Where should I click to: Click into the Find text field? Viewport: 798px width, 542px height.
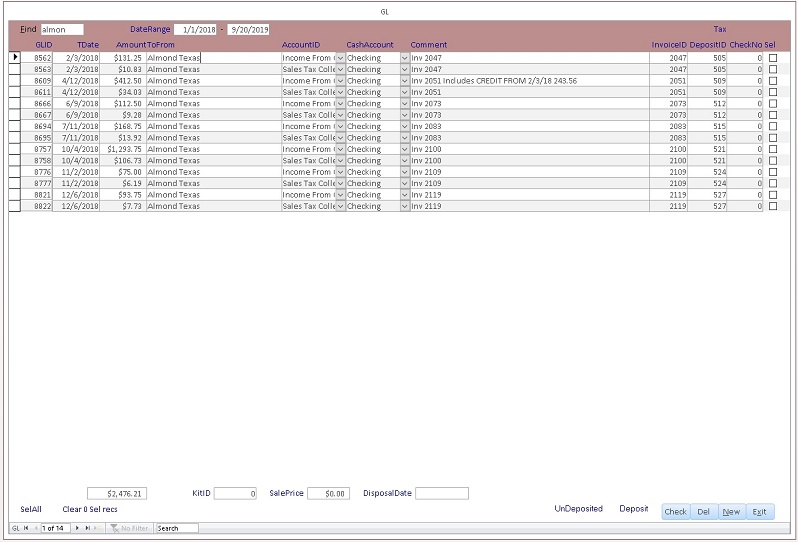click(x=62, y=30)
